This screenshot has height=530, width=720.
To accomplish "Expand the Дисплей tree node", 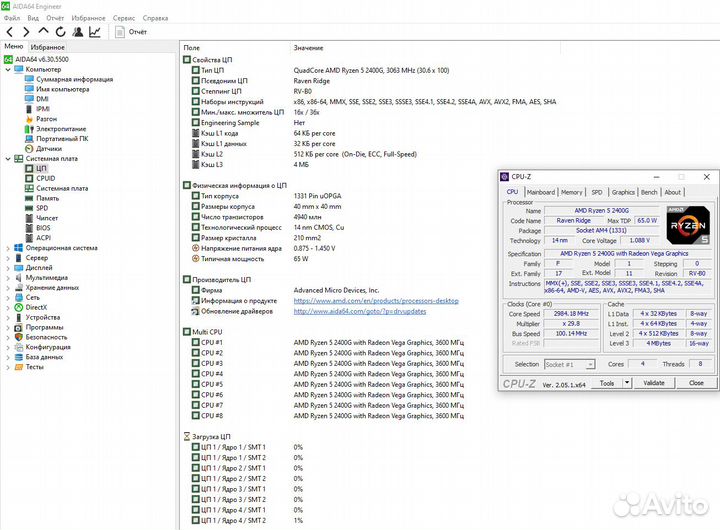I will (x=8, y=268).
